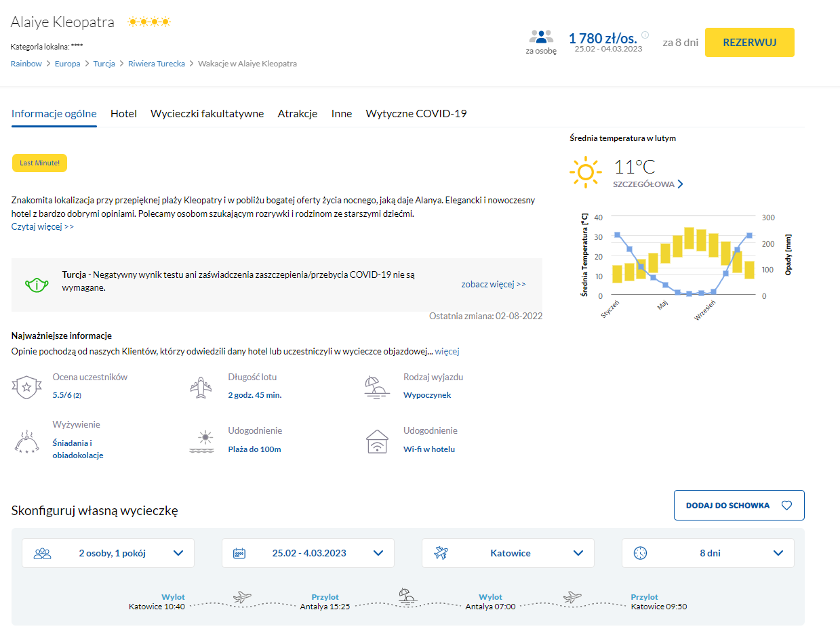Click the per-person travelers icon
Image resolution: width=840 pixels, height=633 pixels.
(x=541, y=37)
